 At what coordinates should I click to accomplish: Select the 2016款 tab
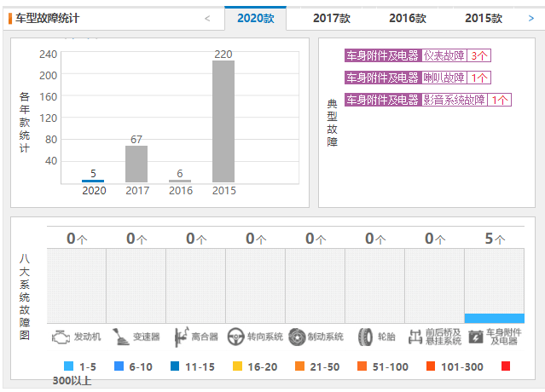408,18
